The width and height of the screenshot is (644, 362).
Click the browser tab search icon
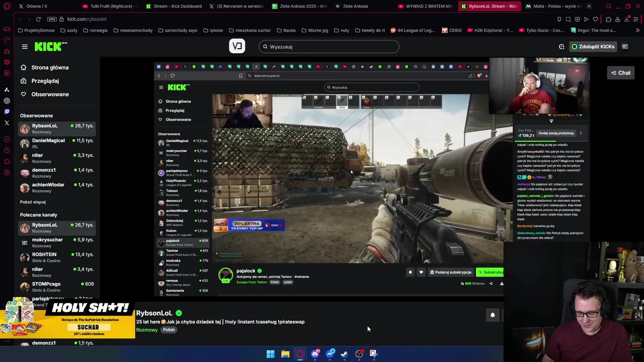pyautogui.click(x=608, y=6)
